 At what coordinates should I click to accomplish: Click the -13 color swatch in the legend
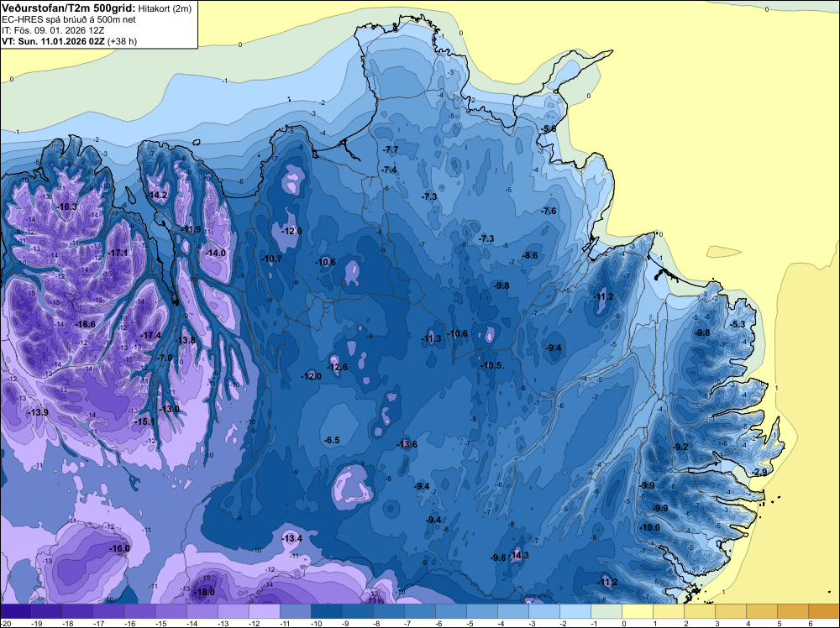coord(233,611)
